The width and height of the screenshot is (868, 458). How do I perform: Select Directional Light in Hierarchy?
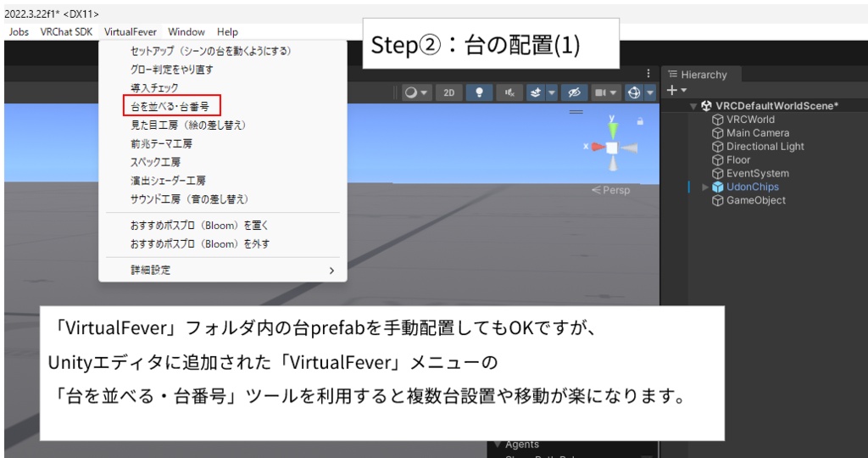765,146
